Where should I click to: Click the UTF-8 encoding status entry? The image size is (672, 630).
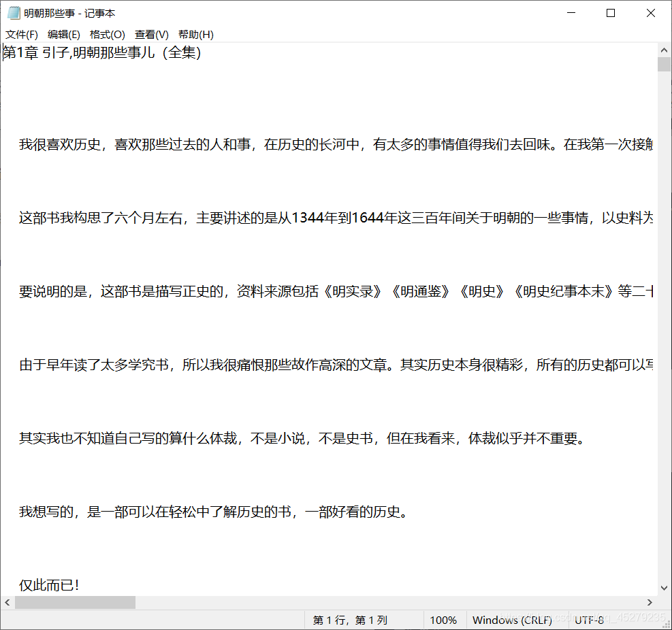tap(589, 620)
